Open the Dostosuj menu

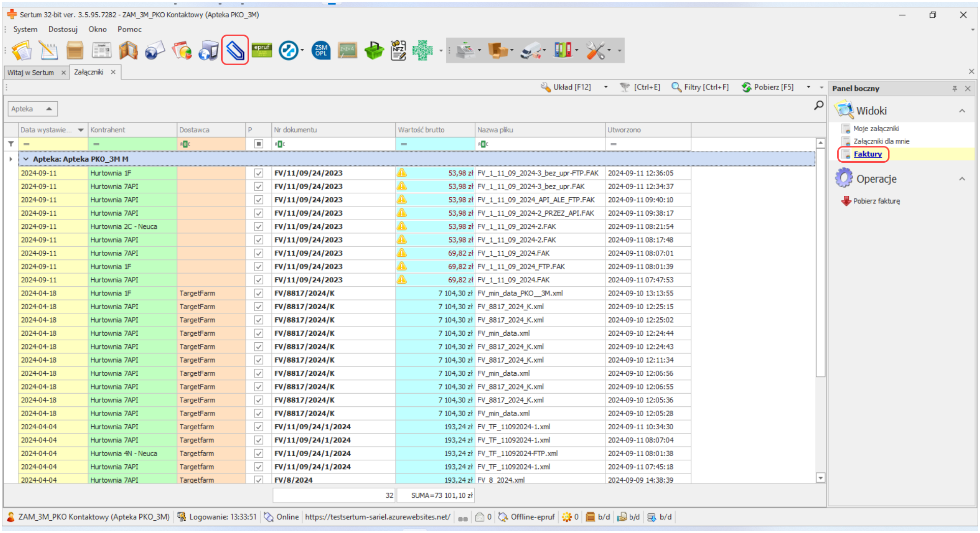coord(63,29)
